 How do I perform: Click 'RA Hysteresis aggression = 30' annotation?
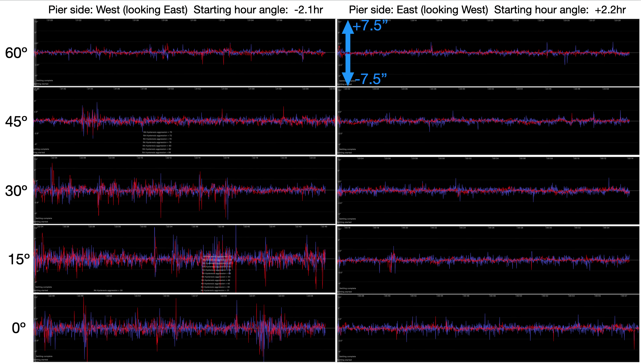[x=108, y=290]
